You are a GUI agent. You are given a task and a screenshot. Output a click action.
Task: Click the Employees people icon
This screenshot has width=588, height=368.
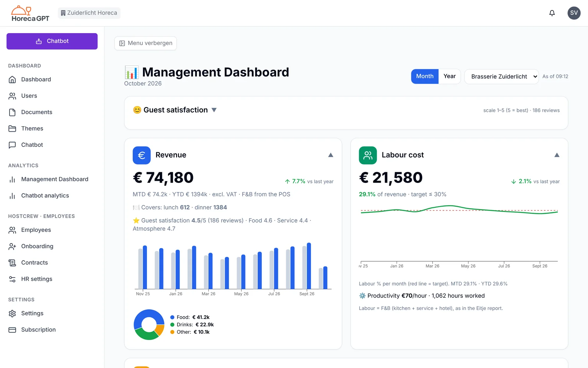[12, 230]
